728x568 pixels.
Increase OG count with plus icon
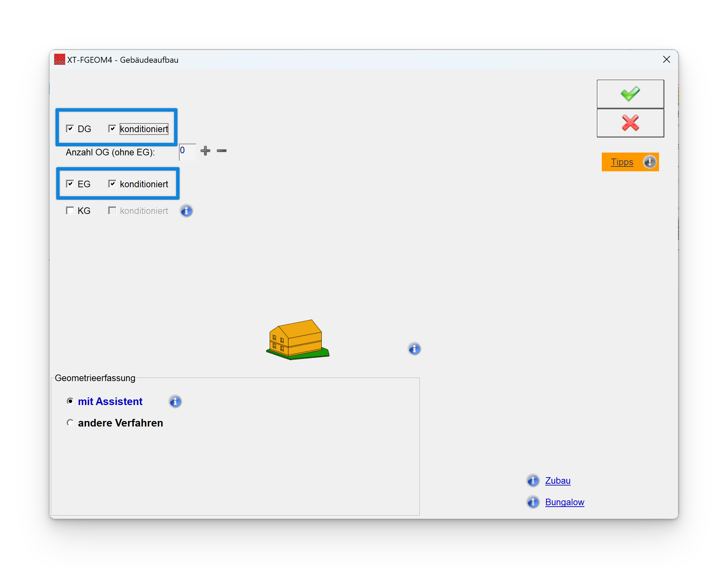coord(205,150)
